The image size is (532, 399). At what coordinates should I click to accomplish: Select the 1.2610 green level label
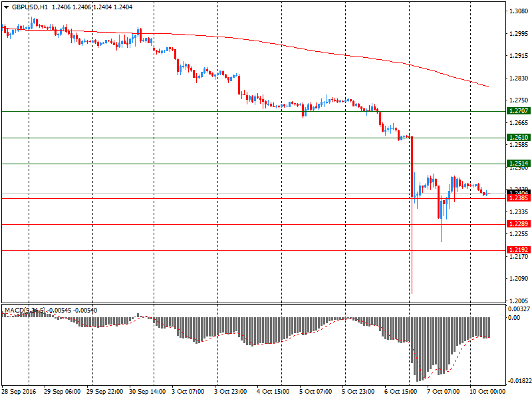[x=519, y=138]
